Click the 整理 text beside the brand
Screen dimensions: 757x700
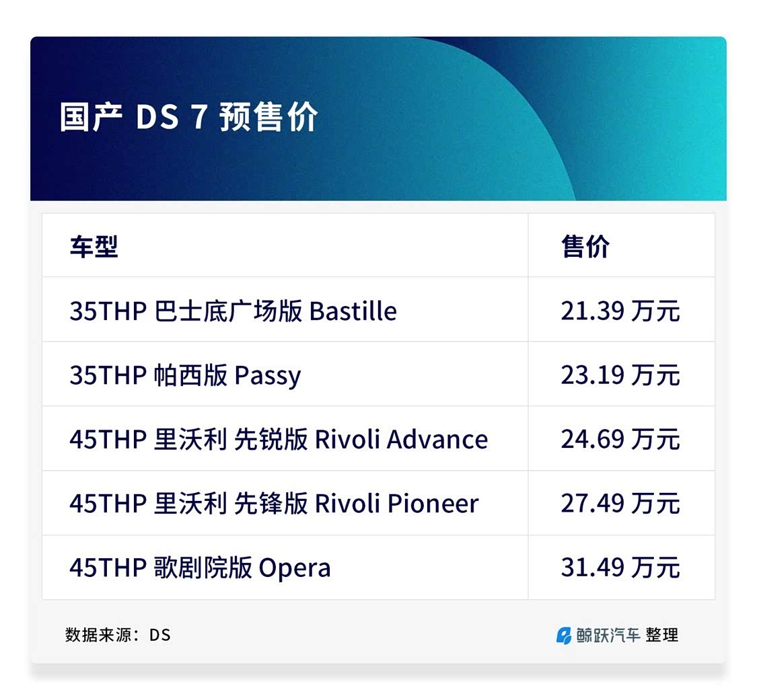click(x=662, y=635)
